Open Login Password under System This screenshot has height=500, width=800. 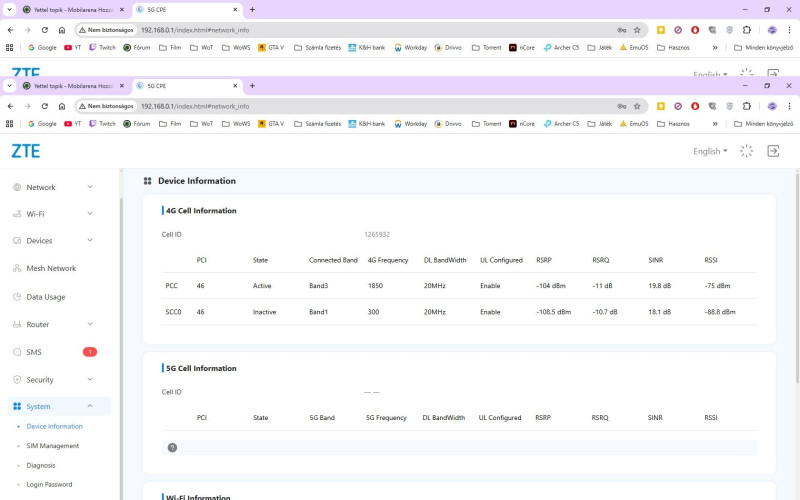(x=49, y=484)
